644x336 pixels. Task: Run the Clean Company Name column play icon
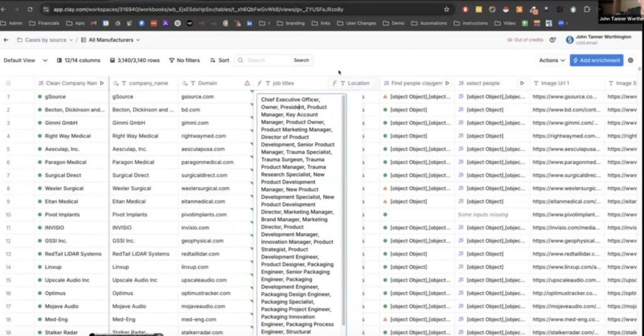pyautogui.click(x=102, y=83)
